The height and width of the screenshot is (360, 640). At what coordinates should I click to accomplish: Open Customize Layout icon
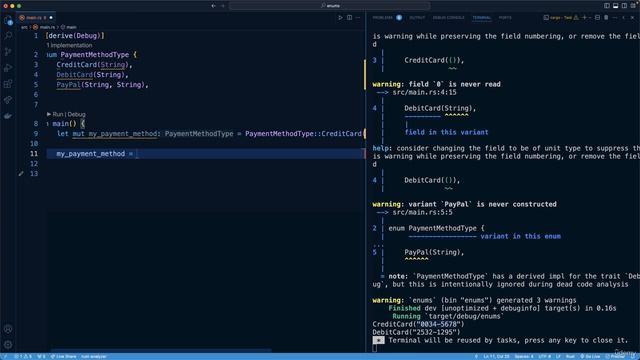633,6
